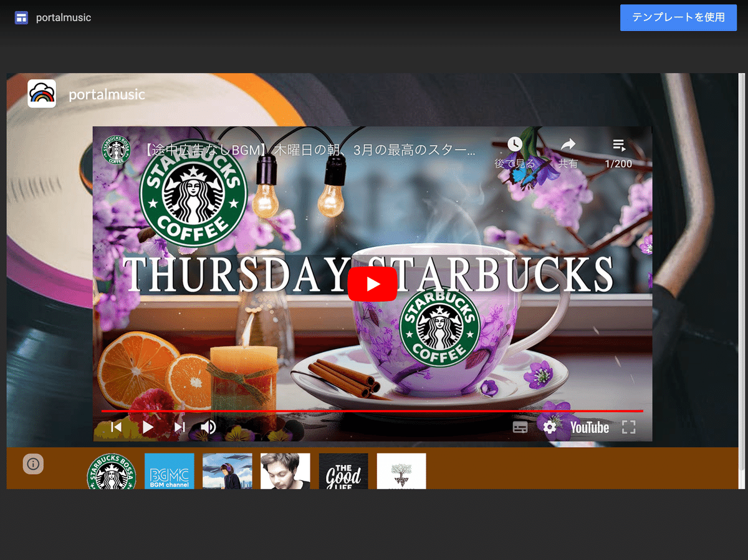Screen dimensions: 748x560
Task: Select the headphones person thumbnail
Action: tap(228, 471)
